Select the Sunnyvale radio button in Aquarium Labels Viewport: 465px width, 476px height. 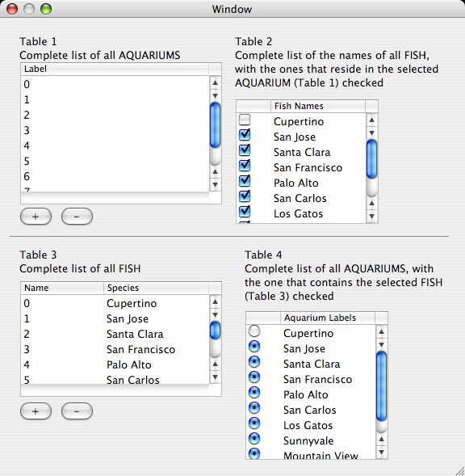254,439
